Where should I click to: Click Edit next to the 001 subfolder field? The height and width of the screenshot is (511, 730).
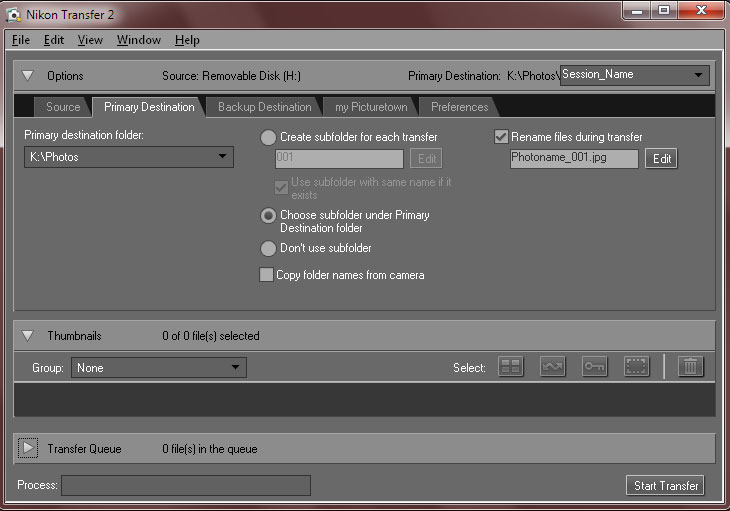coord(426,159)
